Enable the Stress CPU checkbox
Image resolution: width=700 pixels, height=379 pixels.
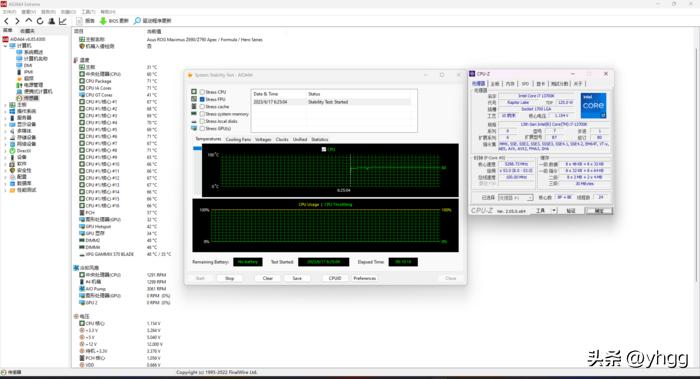click(x=202, y=92)
